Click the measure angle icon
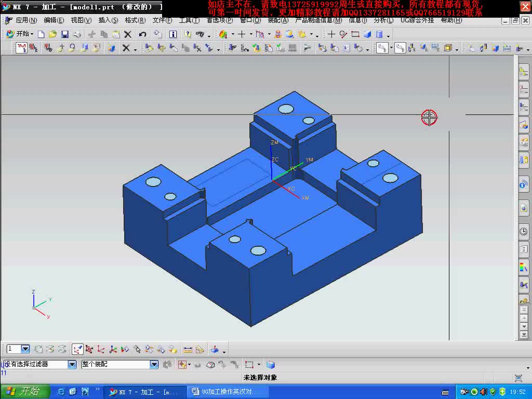This screenshot has width=532, height=399. [x=200, y=349]
